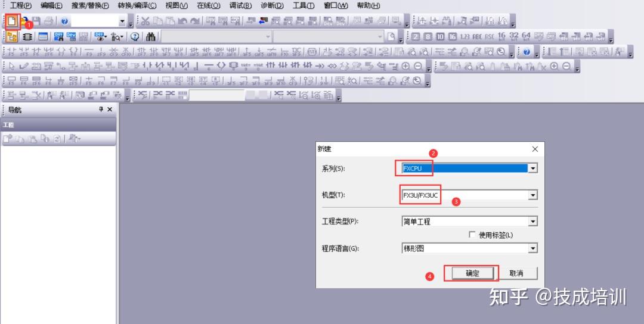
Task: Open the 在线(O) menu
Action: point(208,5)
